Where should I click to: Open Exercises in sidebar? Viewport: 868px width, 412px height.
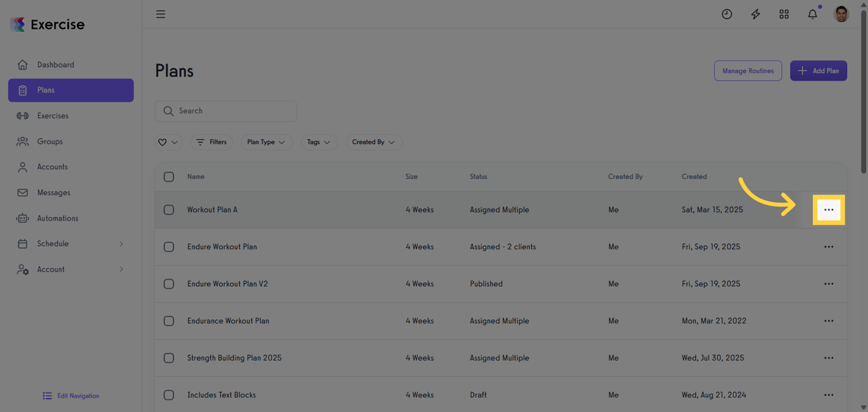[71, 116]
